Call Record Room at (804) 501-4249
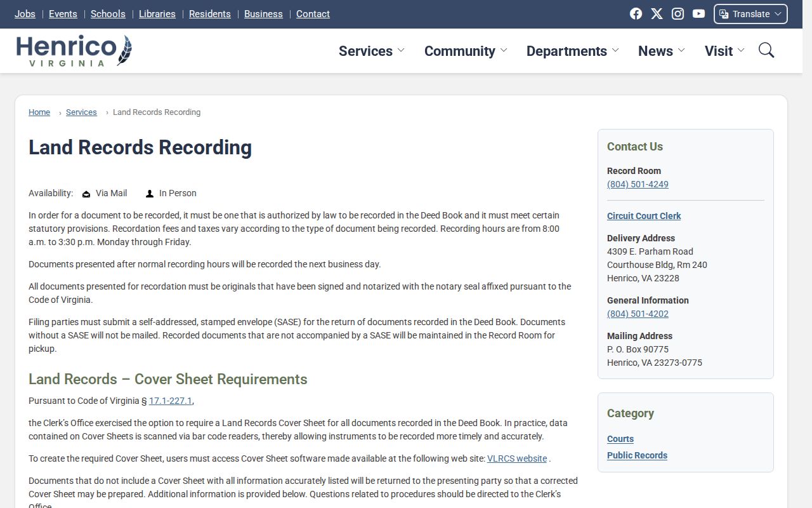This screenshot has width=812, height=508. click(x=638, y=184)
